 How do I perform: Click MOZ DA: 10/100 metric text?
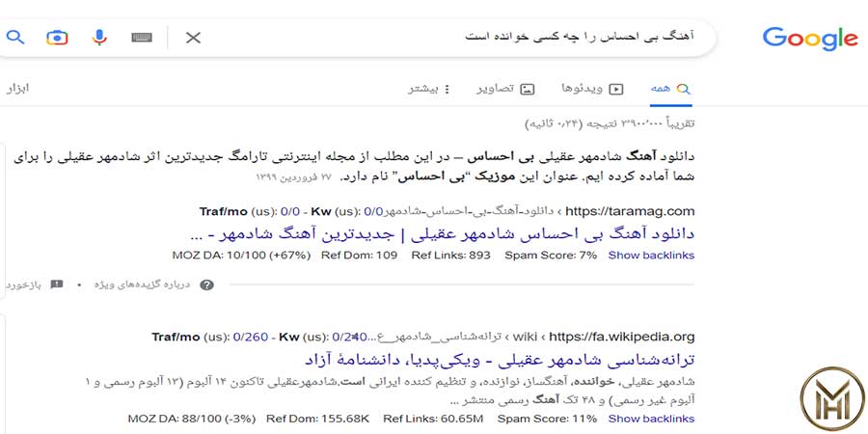[x=241, y=256]
